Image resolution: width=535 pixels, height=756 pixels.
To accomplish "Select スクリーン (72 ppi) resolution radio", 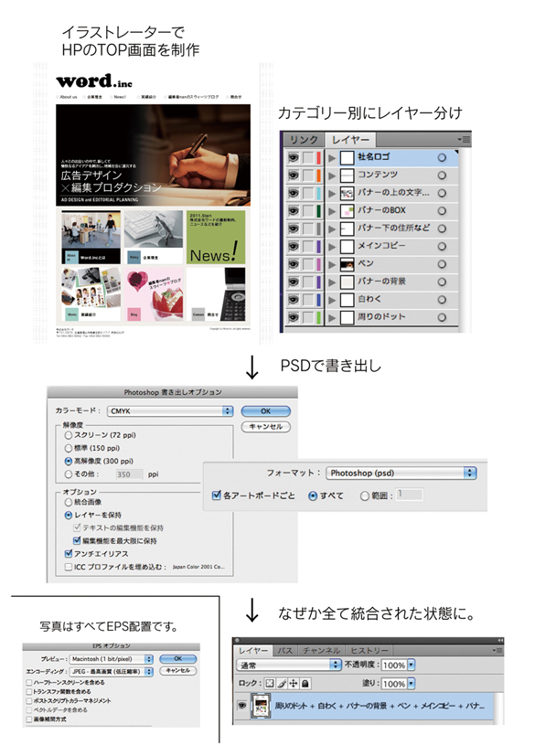I will pos(69,435).
